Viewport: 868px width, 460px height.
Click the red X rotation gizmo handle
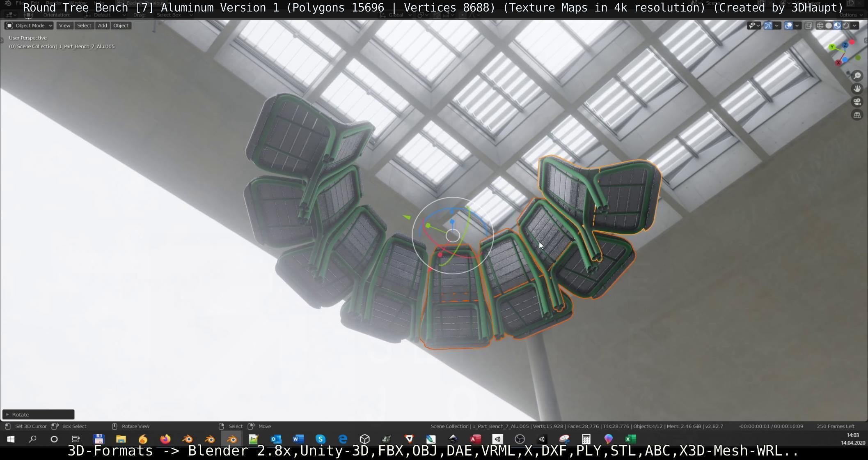(440, 255)
